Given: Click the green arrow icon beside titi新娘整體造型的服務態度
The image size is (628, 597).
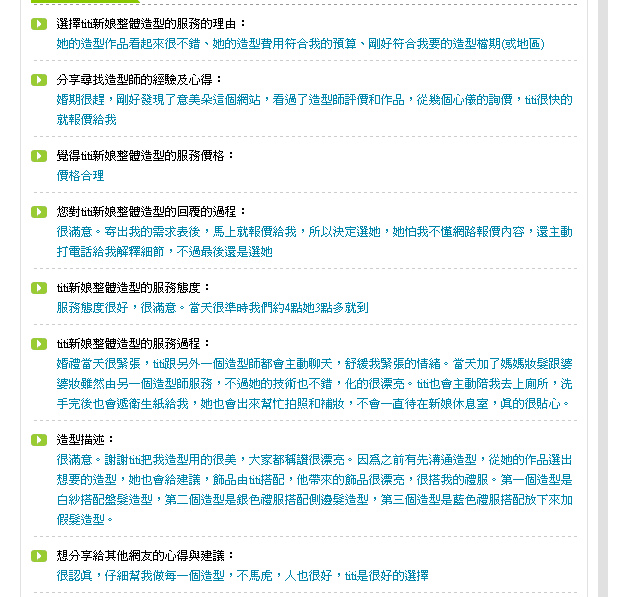Looking at the screenshot, I should (x=39, y=288).
